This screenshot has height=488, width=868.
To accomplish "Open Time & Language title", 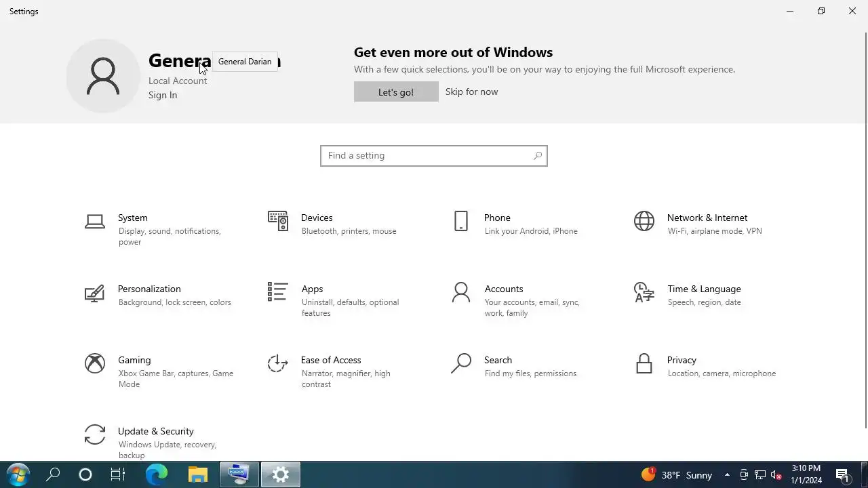I will (x=704, y=289).
